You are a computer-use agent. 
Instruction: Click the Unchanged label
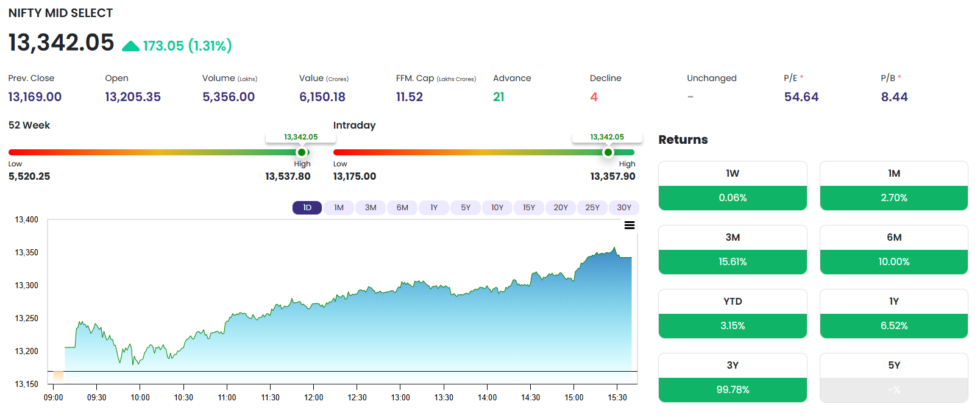click(712, 78)
